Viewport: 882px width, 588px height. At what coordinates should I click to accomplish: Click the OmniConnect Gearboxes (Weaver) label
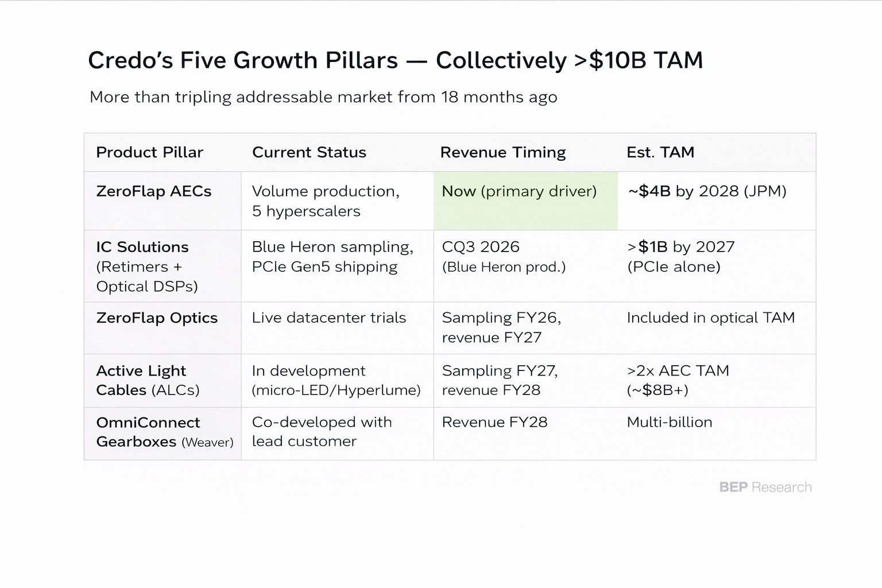coord(165,432)
